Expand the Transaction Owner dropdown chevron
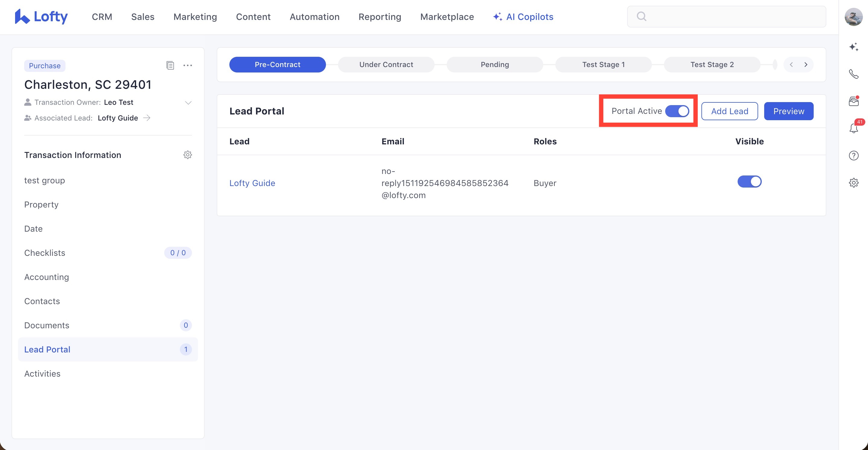 [x=188, y=102]
